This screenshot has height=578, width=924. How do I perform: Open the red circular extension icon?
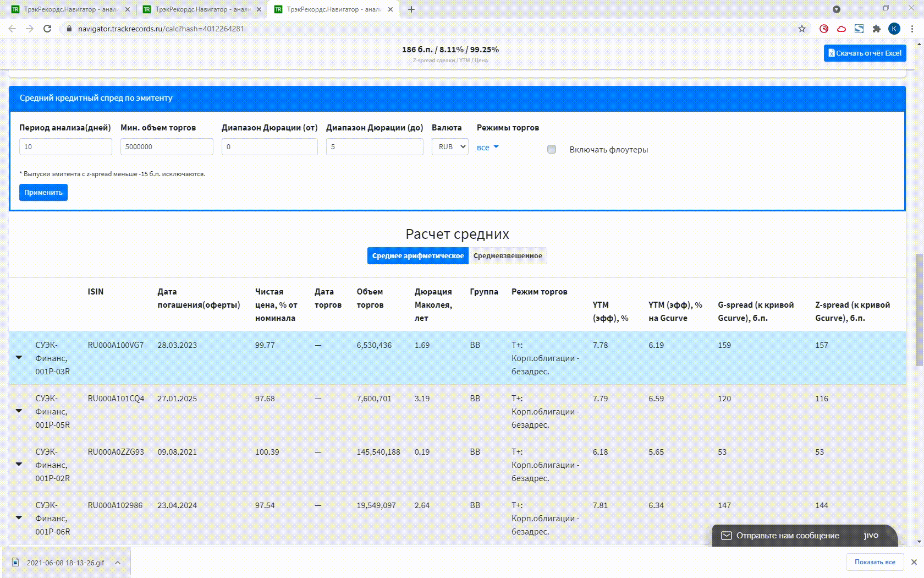pyautogui.click(x=824, y=29)
